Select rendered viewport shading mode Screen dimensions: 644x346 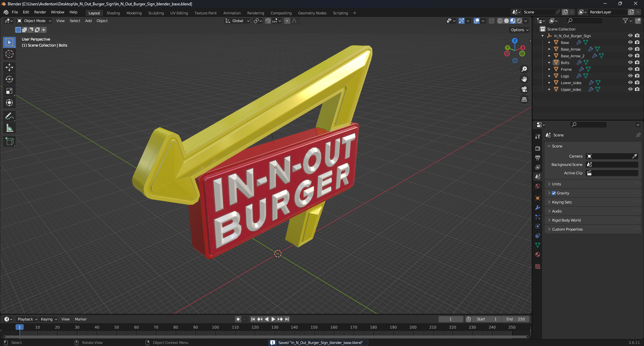click(519, 21)
